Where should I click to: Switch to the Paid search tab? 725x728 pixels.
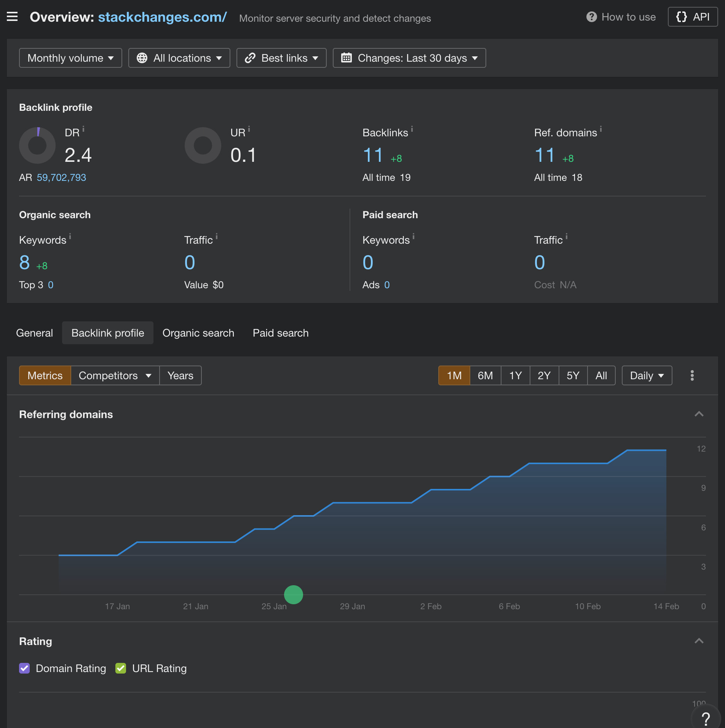pyautogui.click(x=281, y=333)
